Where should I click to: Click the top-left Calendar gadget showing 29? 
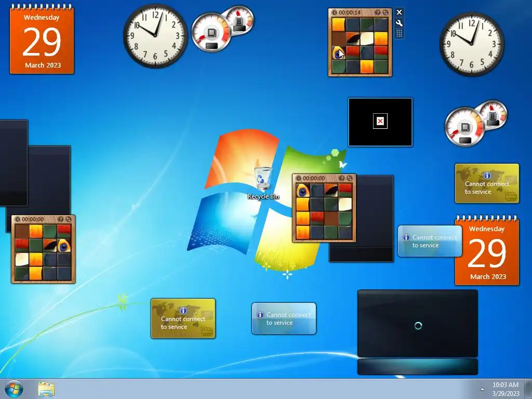point(42,39)
